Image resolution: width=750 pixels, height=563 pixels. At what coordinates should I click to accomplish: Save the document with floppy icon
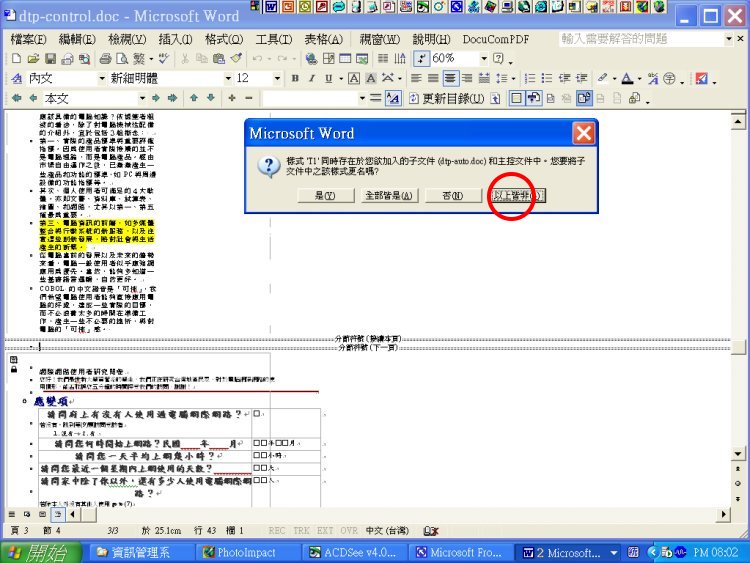tap(50, 58)
